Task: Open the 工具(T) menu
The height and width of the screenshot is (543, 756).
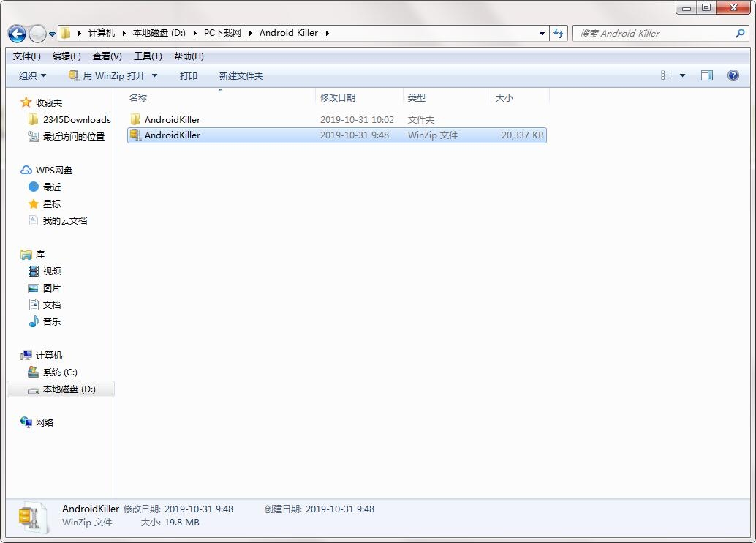Action: (x=148, y=56)
